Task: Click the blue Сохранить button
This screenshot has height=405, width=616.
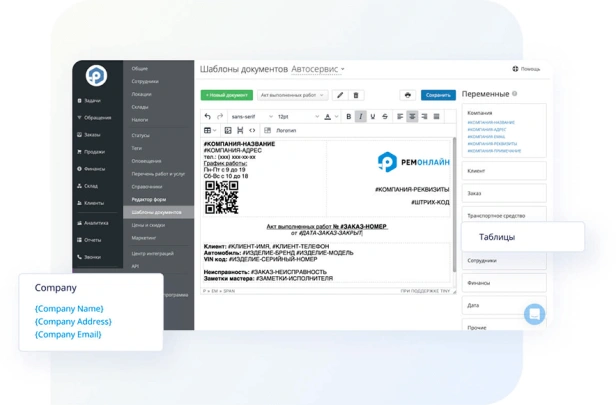Action: pos(438,96)
